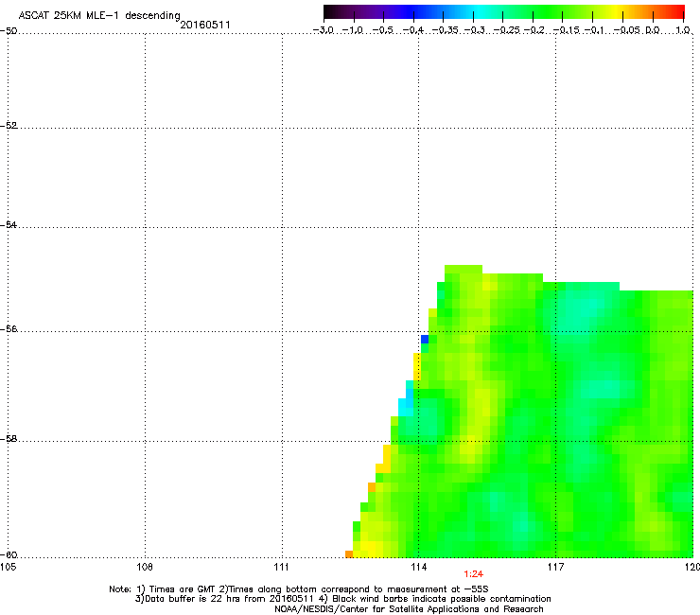Click the -0.3 label on the color scale
700x615 pixels.
coord(475,30)
